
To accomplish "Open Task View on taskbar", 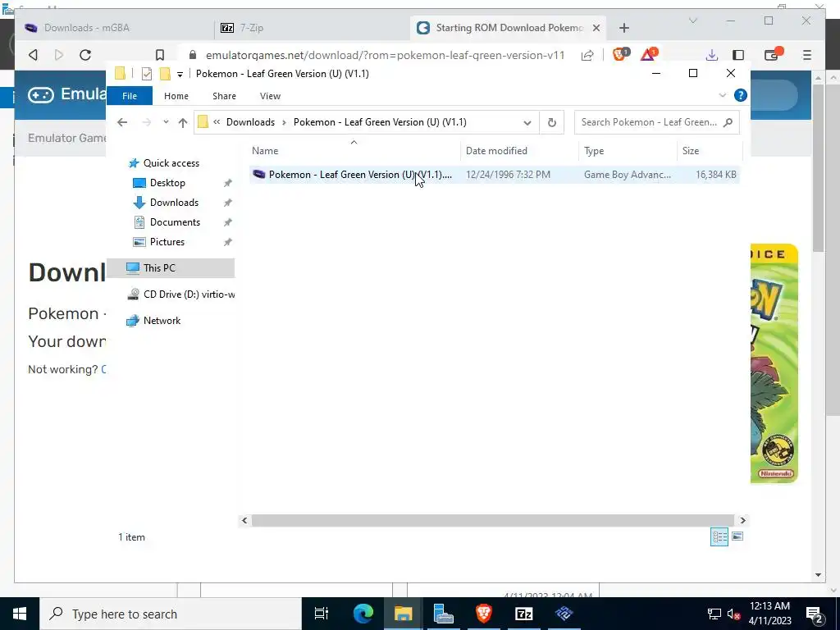I will click(x=322, y=614).
